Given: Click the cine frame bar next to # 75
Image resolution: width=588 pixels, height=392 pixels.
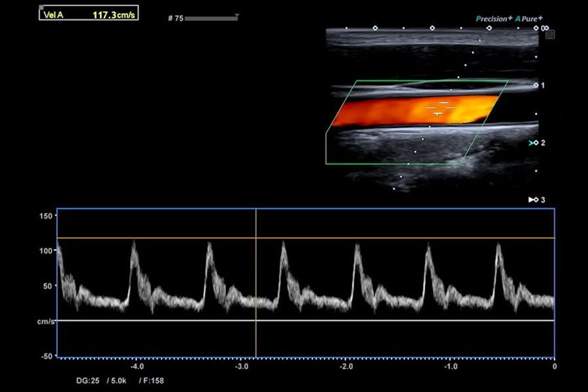Looking at the screenshot, I should point(212,18).
